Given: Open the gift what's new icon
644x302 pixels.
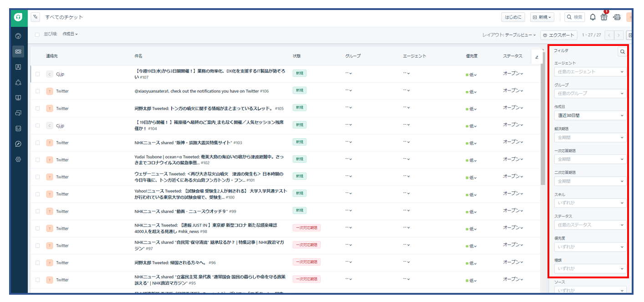Looking at the screenshot, I should (x=604, y=17).
